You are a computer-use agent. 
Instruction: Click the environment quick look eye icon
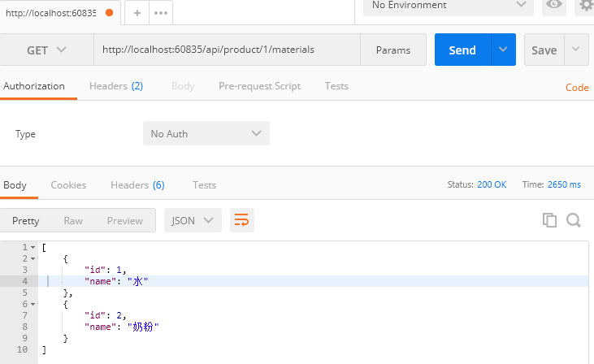click(x=555, y=5)
